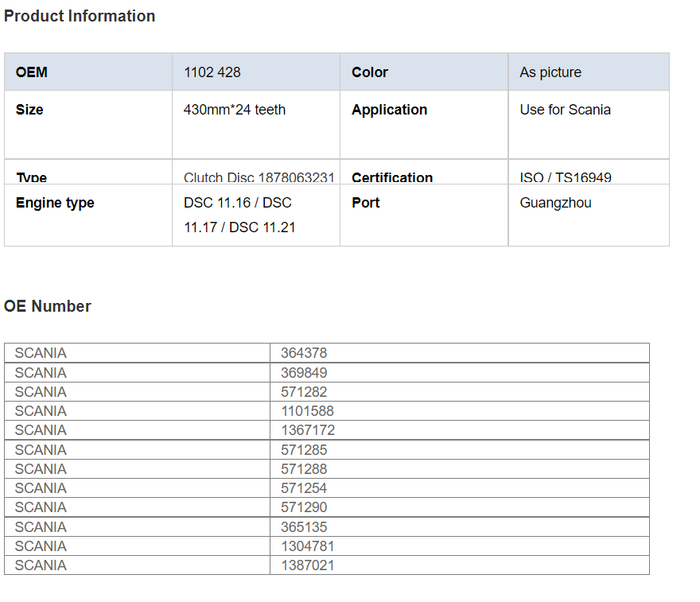
Task: Select the 'As picture' value
Action: point(550,72)
